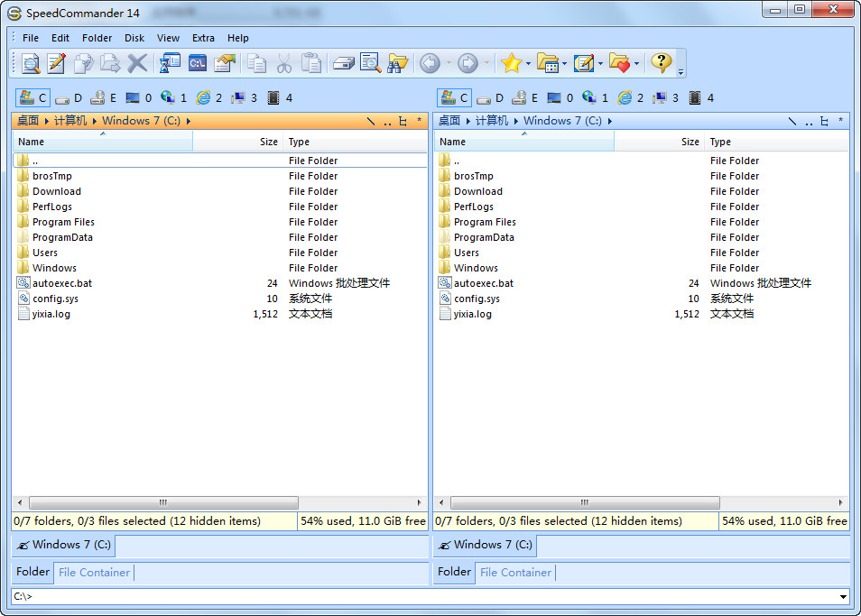Image resolution: width=861 pixels, height=616 pixels.
Task: Expand right path arrow after Windows 7 (C:)
Action: click(x=610, y=121)
